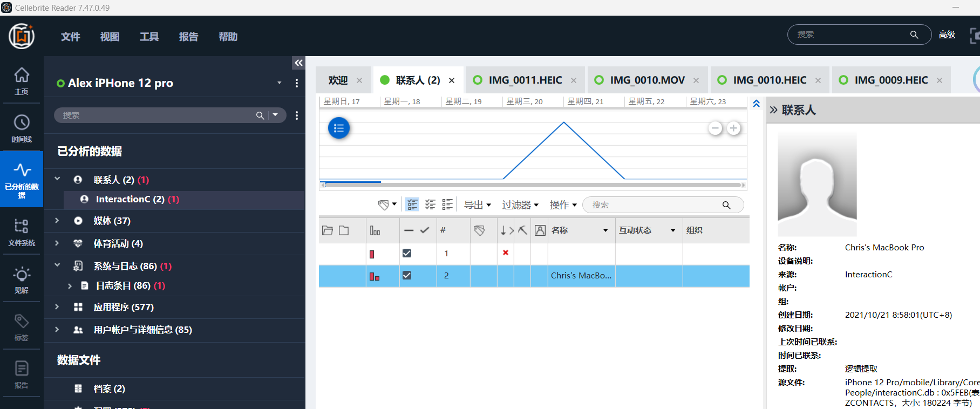980x409 pixels.
Task: Open the 标签 tags sidebar icon
Action: pos(22,327)
